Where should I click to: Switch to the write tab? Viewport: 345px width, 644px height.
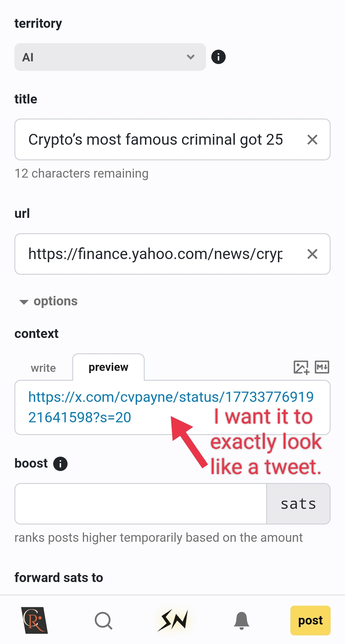coord(43,368)
